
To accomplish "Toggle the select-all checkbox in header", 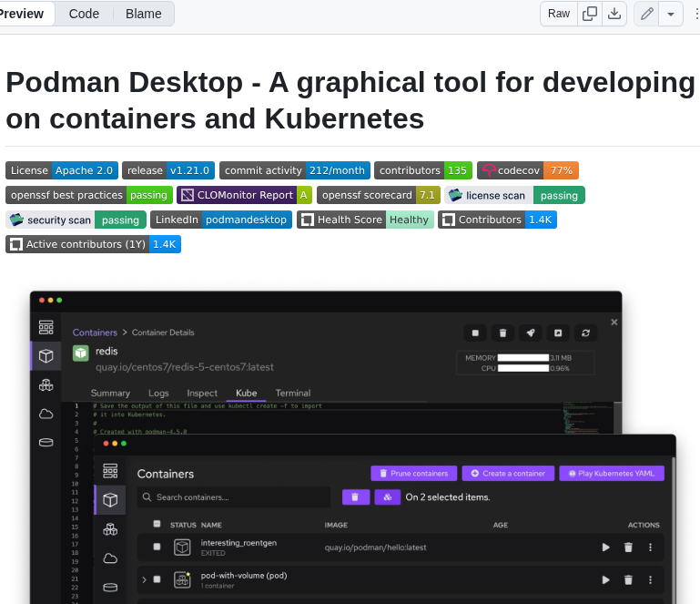I will (x=157, y=524).
